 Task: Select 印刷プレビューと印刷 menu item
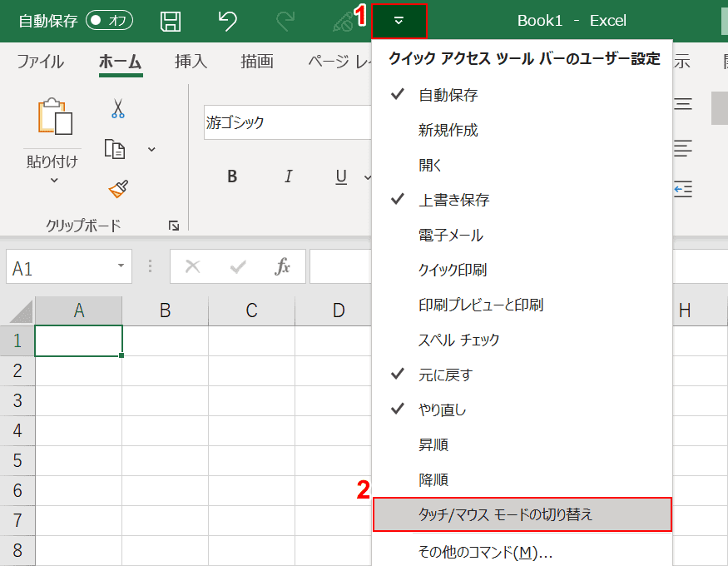(522, 305)
